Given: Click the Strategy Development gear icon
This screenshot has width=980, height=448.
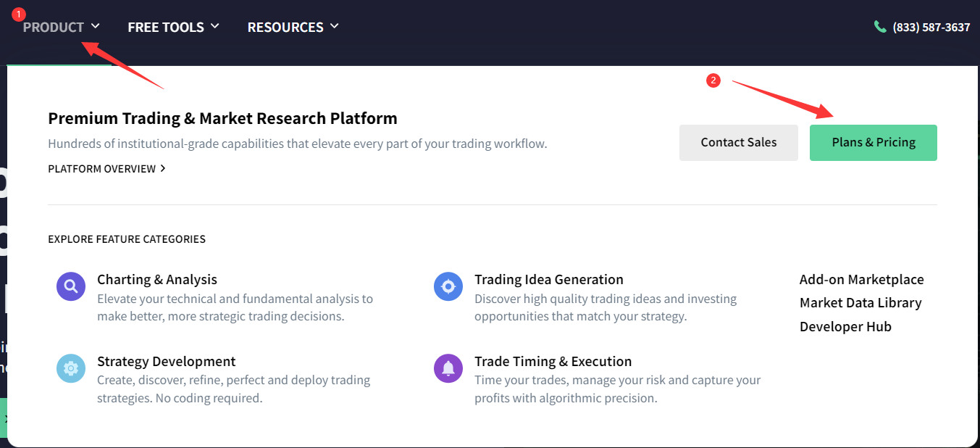Looking at the screenshot, I should (70, 368).
